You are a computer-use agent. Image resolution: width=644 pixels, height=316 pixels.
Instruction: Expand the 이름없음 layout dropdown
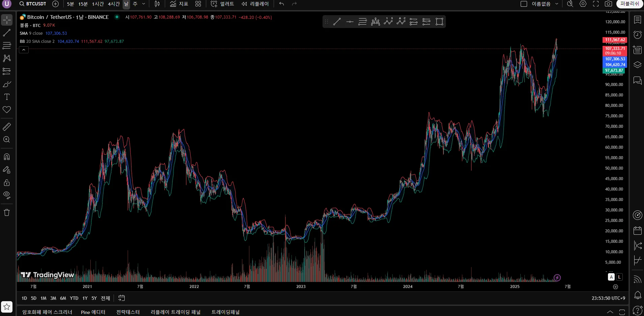point(557,4)
